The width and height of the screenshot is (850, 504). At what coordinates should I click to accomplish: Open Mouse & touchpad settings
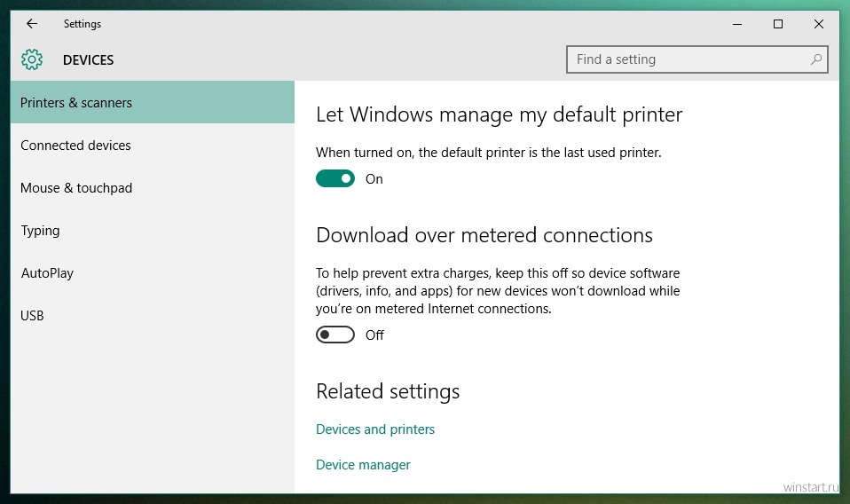153,188
